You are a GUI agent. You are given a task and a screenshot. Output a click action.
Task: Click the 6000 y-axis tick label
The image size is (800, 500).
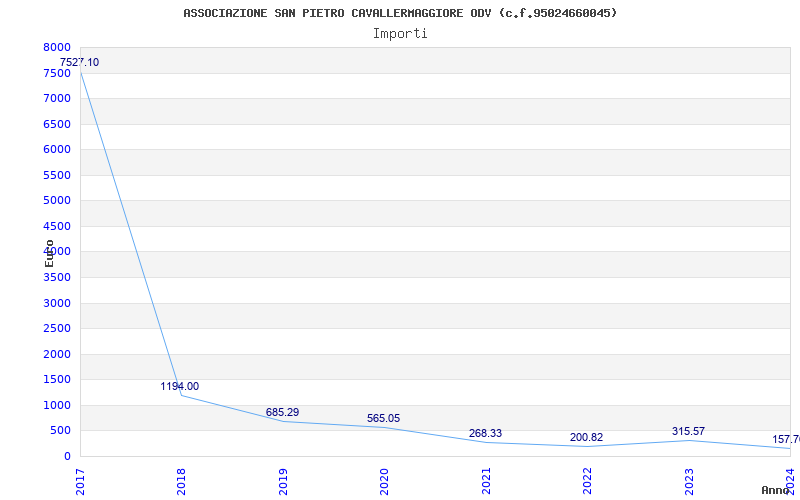point(57,149)
